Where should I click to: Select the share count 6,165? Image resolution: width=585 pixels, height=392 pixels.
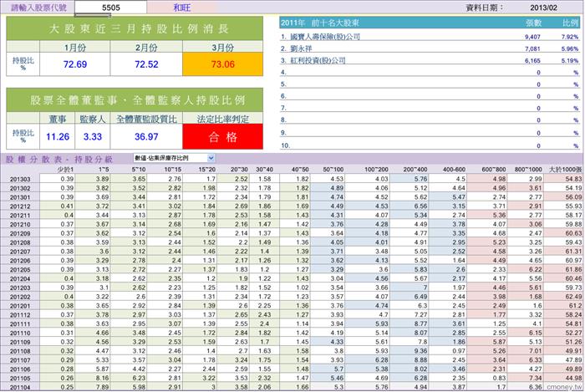tap(532, 61)
